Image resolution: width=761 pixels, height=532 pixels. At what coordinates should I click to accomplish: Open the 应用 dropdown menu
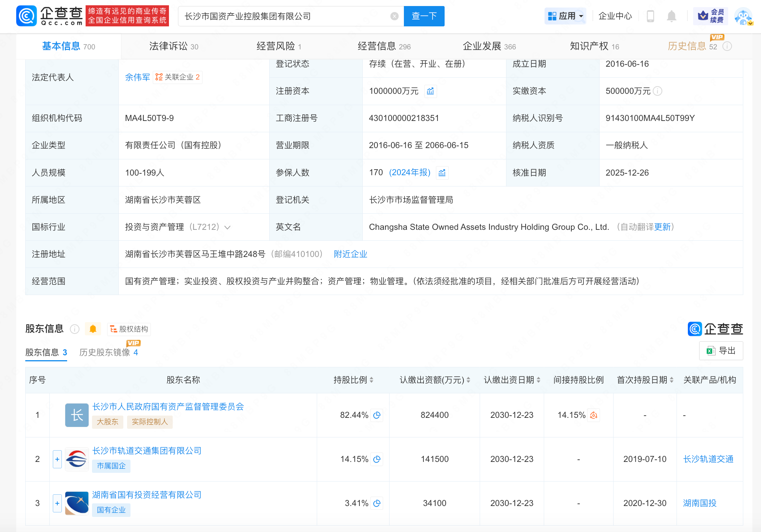pyautogui.click(x=565, y=16)
